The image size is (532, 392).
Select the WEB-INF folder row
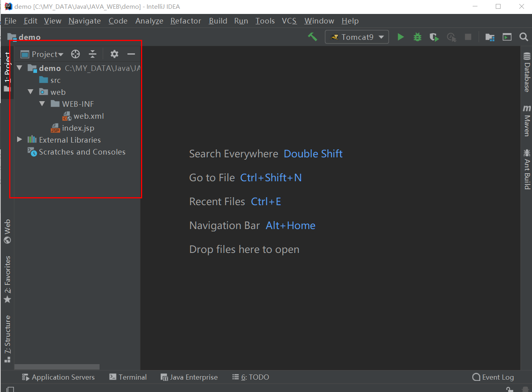[77, 104]
